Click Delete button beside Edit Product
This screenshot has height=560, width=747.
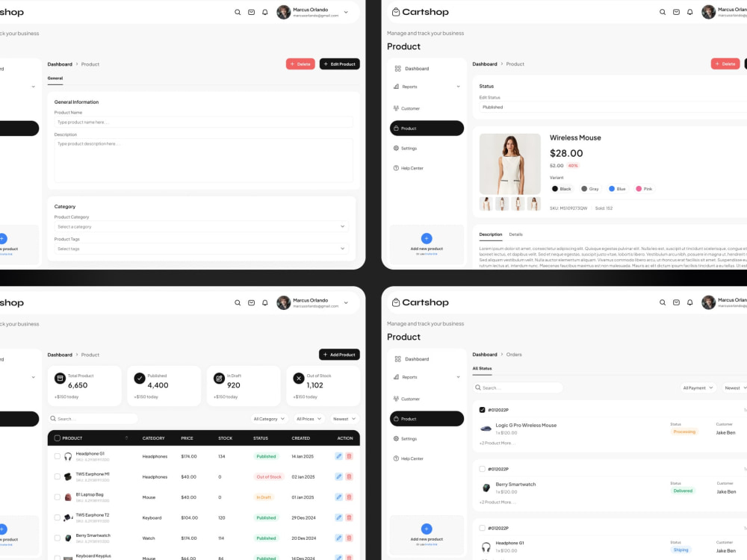300,63
